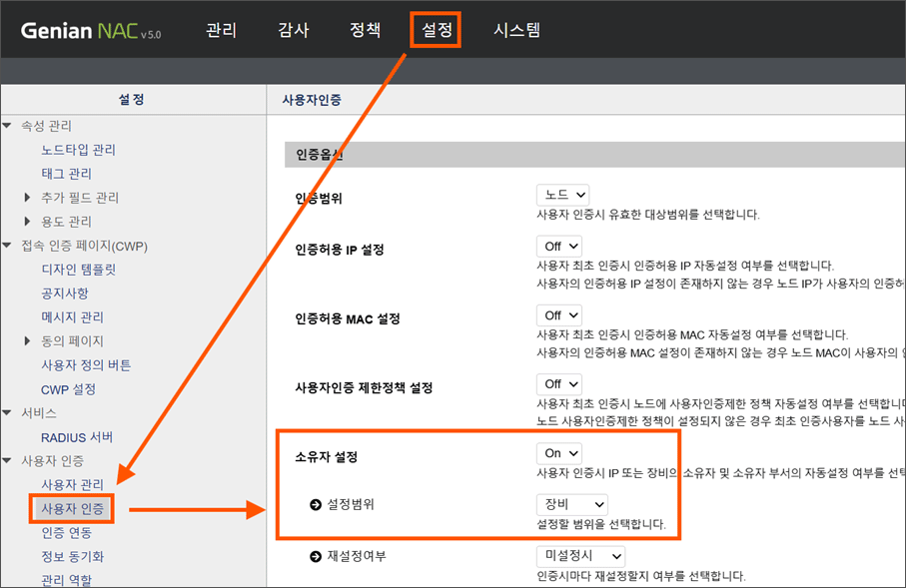Open the 관리 top menu
This screenshot has height=588, width=906.
[x=221, y=30]
